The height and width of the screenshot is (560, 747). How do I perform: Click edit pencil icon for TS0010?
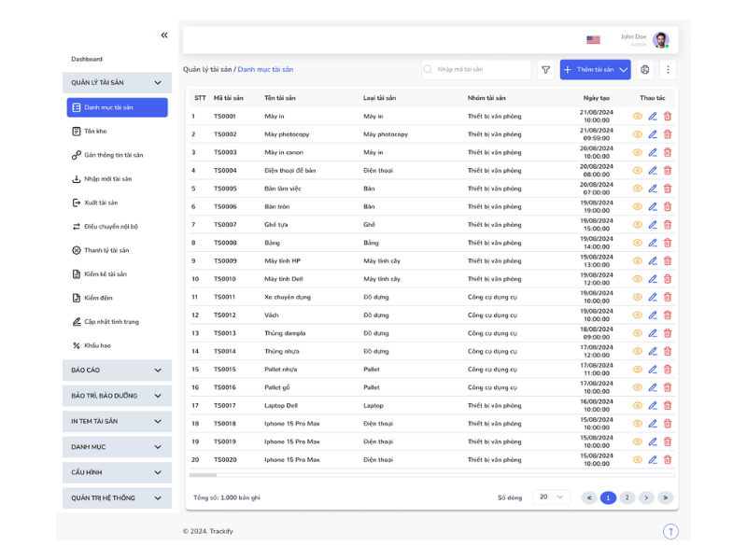(x=653, y=279)
